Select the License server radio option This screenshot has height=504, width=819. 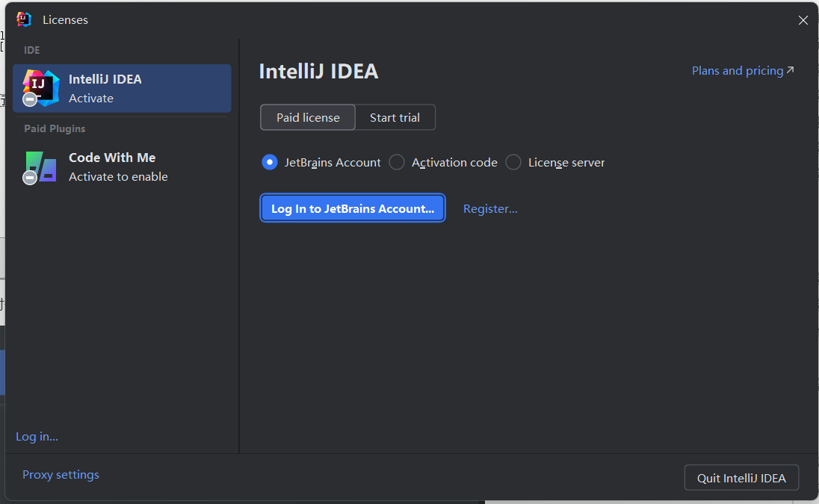tap(513, 162)
